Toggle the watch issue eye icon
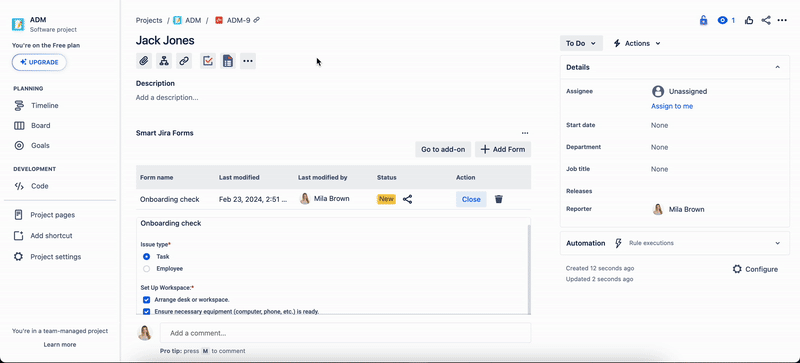Viewport: 800px width, 363px height. click(726, 20)
